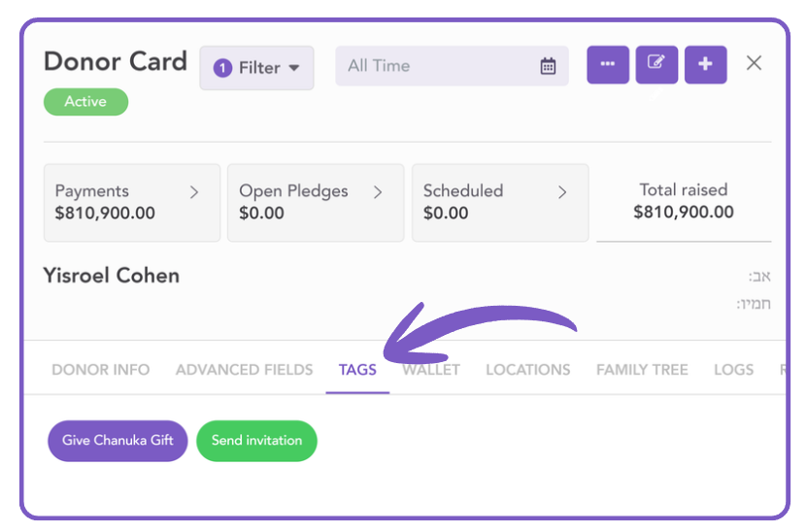Screen dimensions: 807x532
Task: Go to the Wallet tab
Action: pos(431,370)
